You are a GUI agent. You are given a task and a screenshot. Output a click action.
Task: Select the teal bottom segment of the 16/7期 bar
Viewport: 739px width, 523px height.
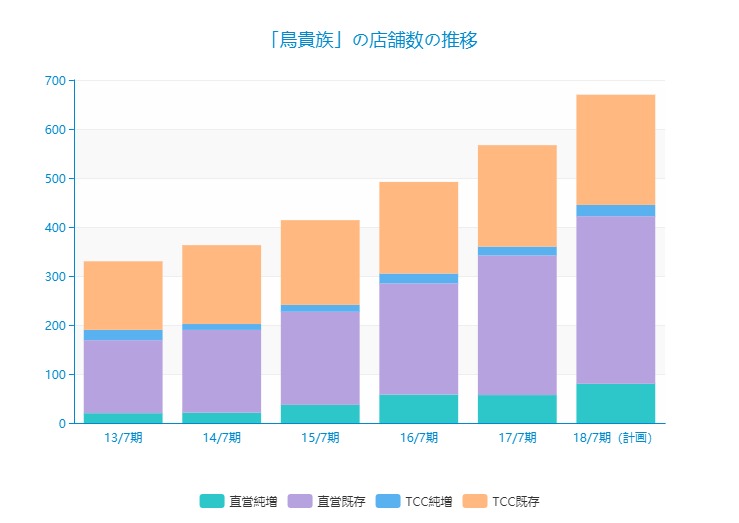419,409
